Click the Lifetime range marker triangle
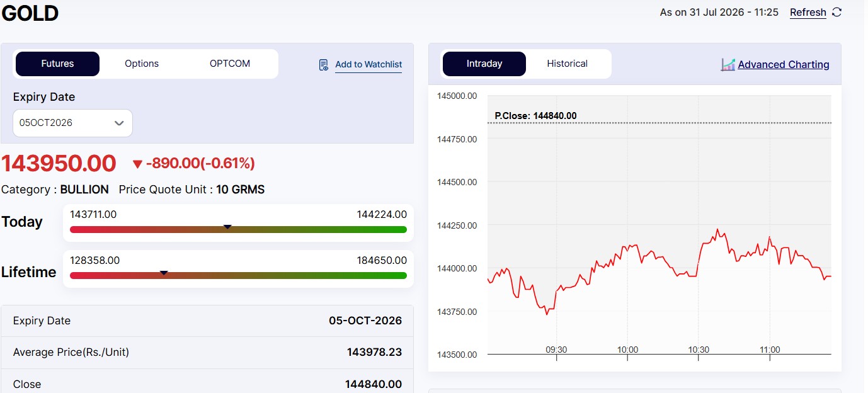This screenshot has width=868, height=393. [164, 272]
